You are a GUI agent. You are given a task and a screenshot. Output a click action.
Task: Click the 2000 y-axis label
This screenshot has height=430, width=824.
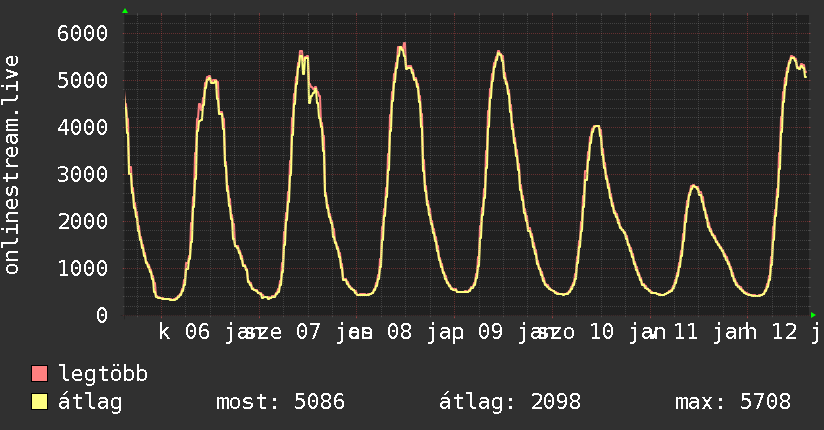click(83, 221)
